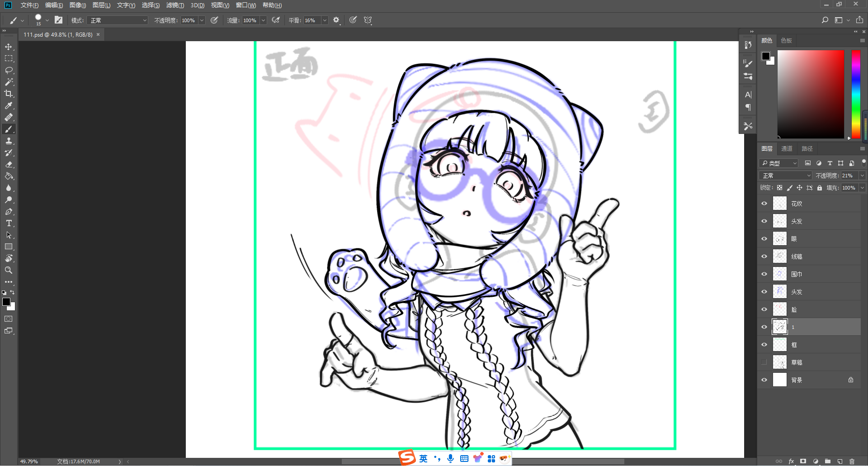868x466 pixels.
Task: Open the 滤镜 menu
Action: pyautogui.click(x=175, y=5)
